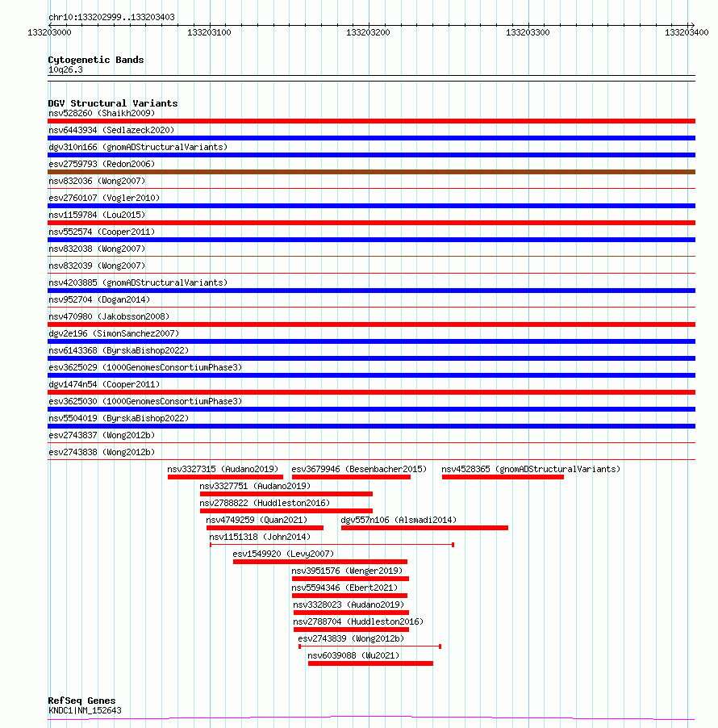The width and height of the screenshot is (718, 728).
Task: Open nsv552574 (Cooper2011) variant label
Action: (x=102, y=232)
